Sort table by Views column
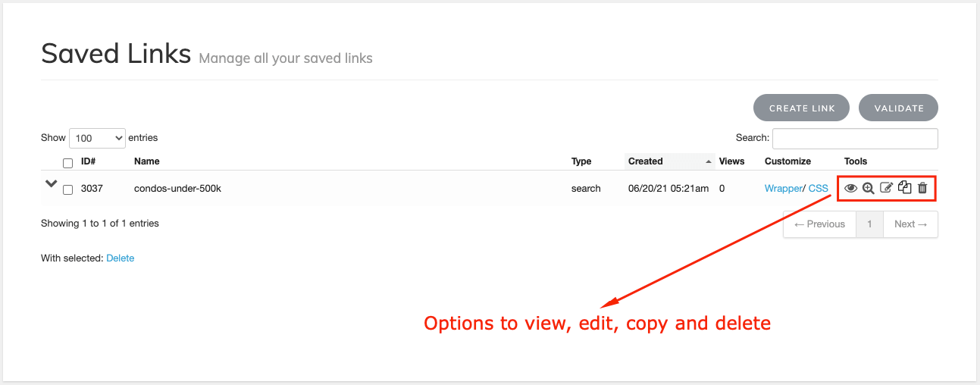Image resolution: width=980 pixels, height=385 pixels. tap(731, 161)
